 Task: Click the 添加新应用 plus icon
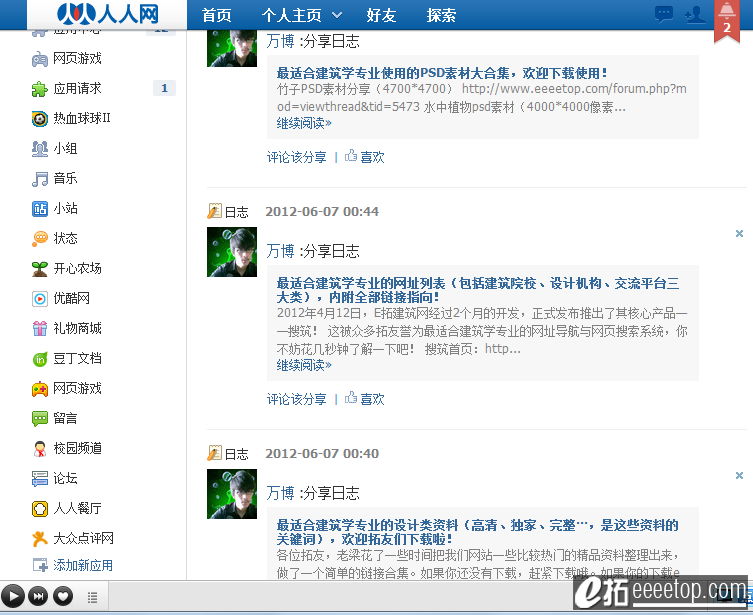(40, 565)
